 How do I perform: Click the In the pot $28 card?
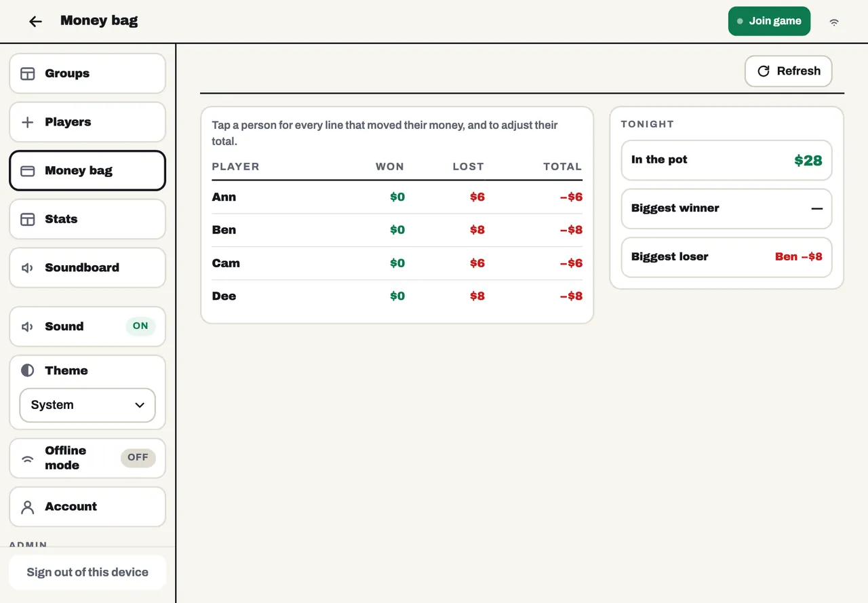coord(727,160)
